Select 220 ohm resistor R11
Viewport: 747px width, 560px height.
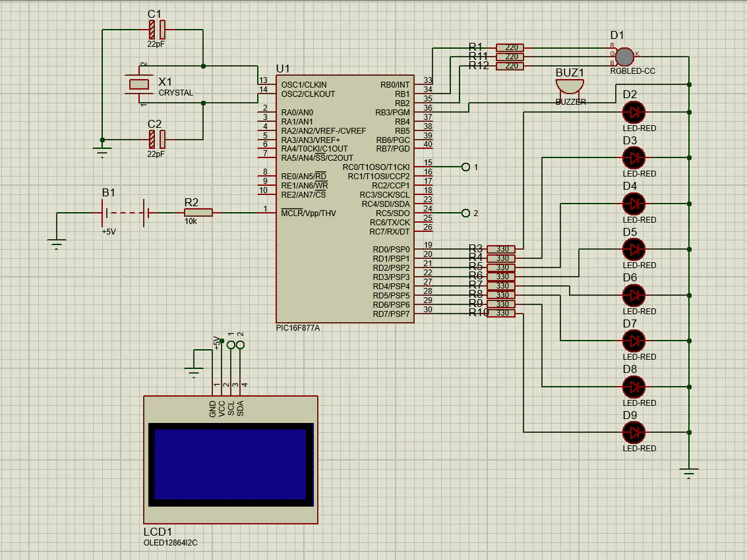coord(510,57)
